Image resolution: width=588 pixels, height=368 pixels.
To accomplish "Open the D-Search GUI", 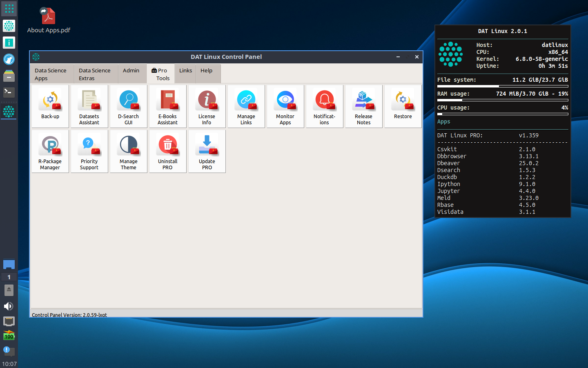I will 128,106.
